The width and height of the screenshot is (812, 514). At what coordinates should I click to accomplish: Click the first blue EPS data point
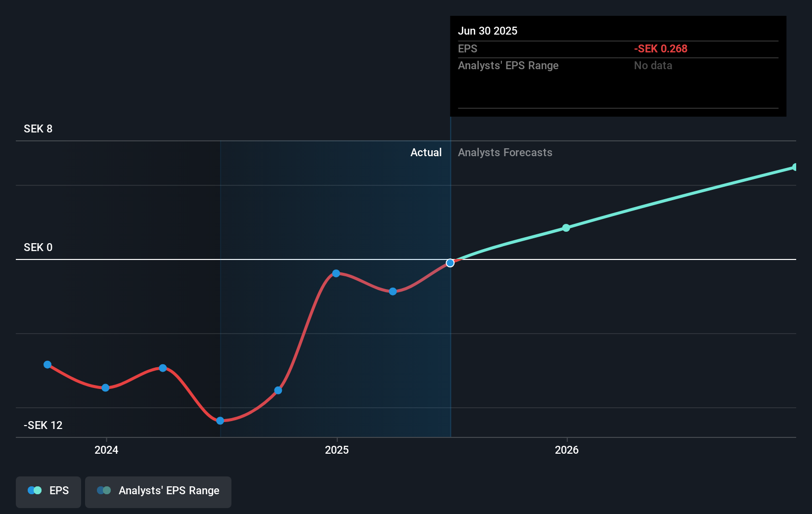47,365
